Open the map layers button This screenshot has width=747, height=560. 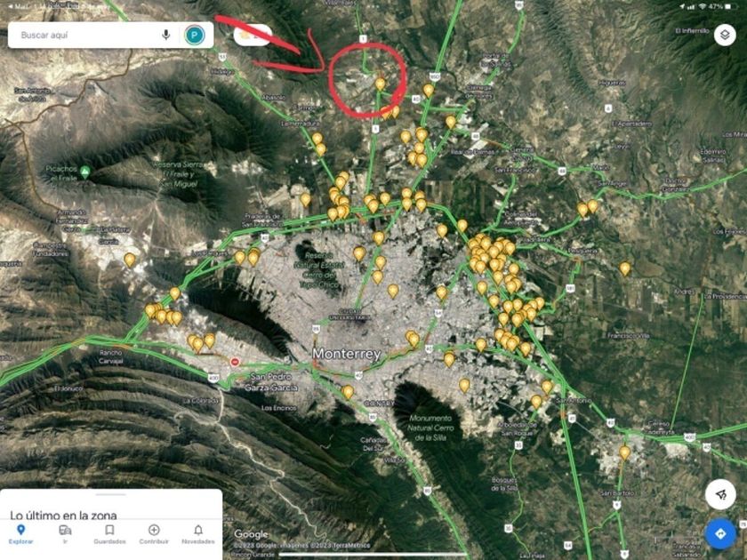[x=725, y=36]
